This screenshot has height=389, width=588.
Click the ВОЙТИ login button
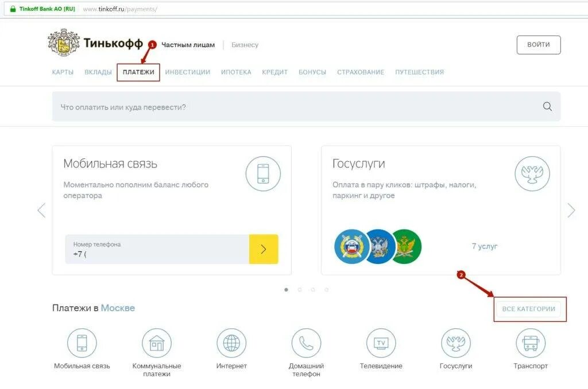tap(539, 45)
